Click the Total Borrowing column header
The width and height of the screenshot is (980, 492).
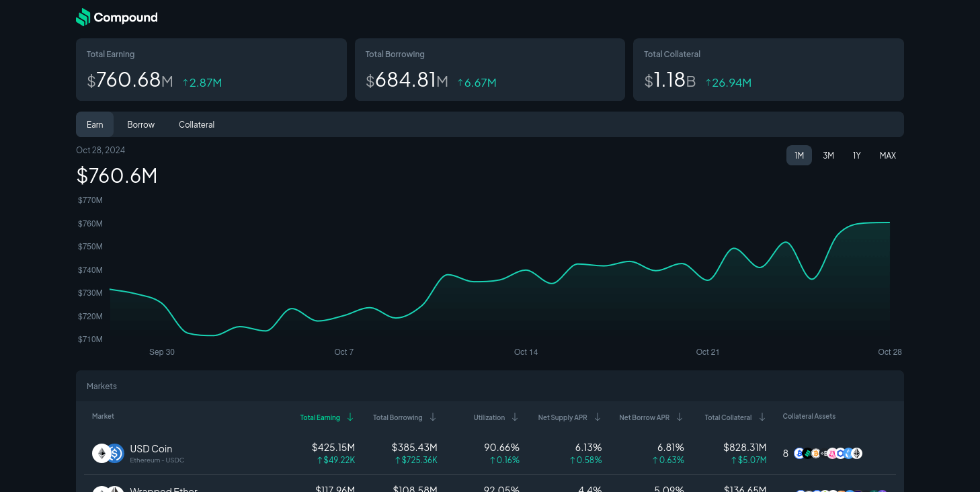(398, 417)
